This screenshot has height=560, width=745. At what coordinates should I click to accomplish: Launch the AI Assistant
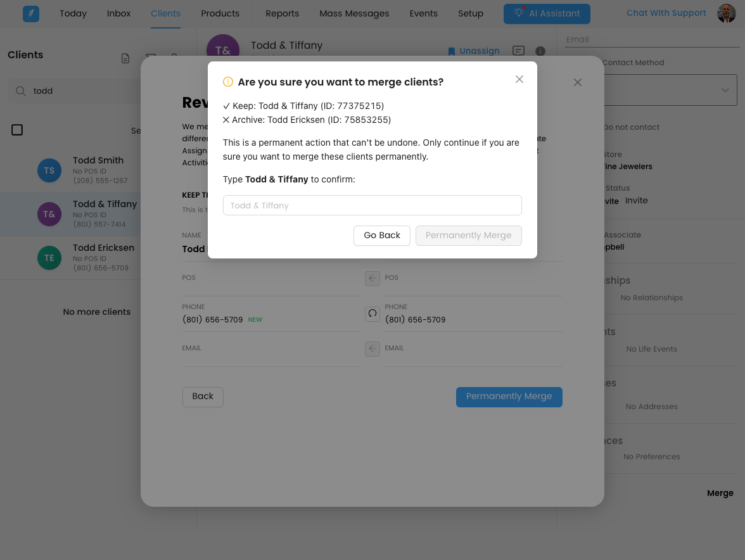(x=547, y=14)
